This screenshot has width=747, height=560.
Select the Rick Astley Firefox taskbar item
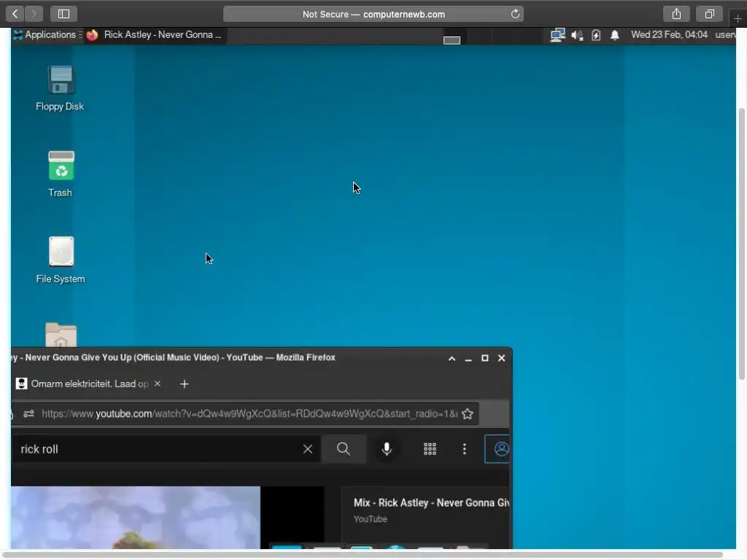pyautogui.click(x=155, y=35)
